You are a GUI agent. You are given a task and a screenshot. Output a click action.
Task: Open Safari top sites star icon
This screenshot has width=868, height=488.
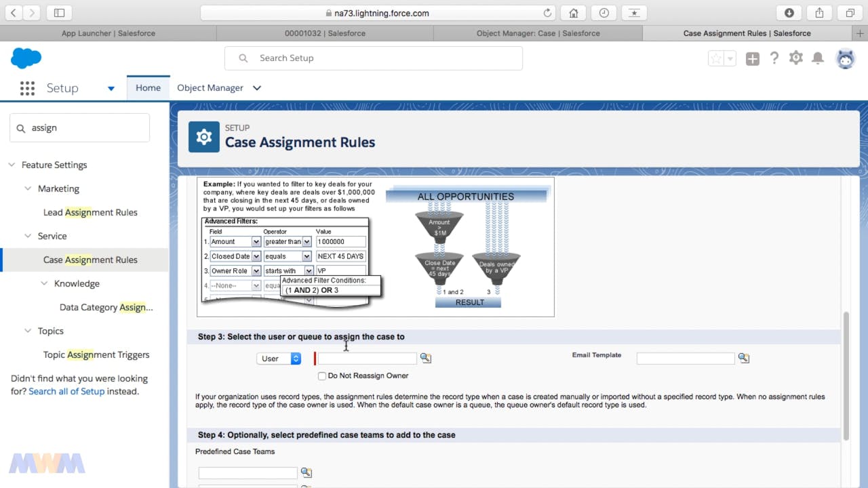pyautogui.click(x=633, y=13)
